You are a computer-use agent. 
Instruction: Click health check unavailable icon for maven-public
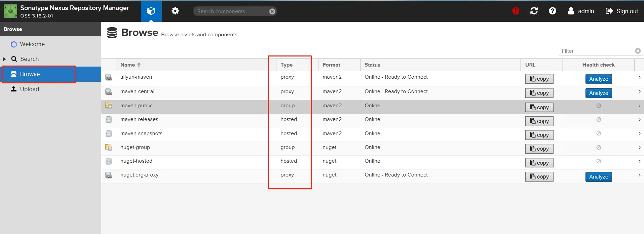click(599, 106)
